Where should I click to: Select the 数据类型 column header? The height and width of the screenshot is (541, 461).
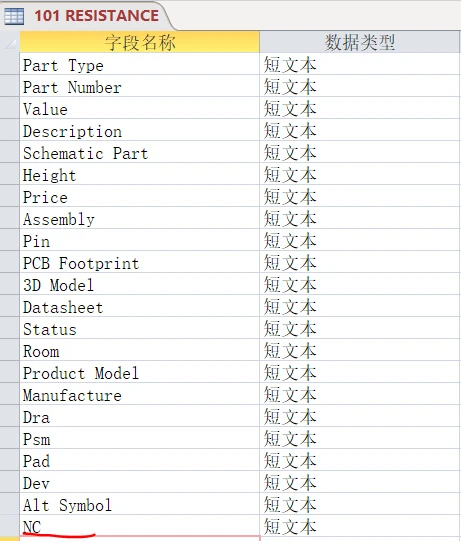360,42
